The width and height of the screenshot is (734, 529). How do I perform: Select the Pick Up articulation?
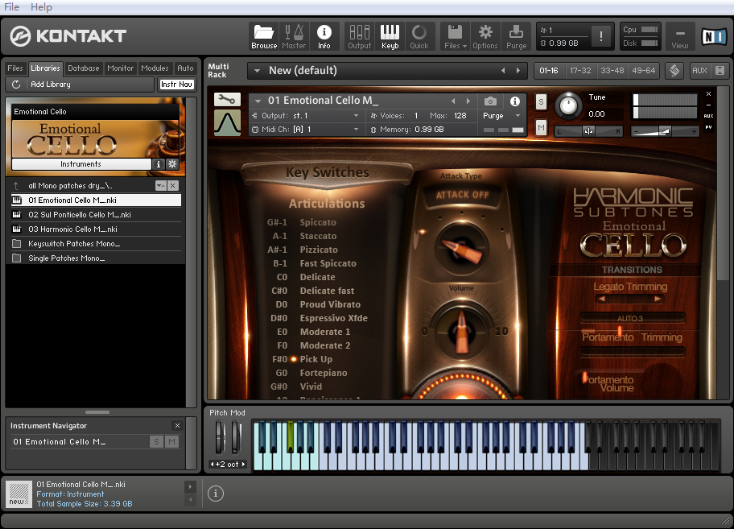tap(316, 359)
